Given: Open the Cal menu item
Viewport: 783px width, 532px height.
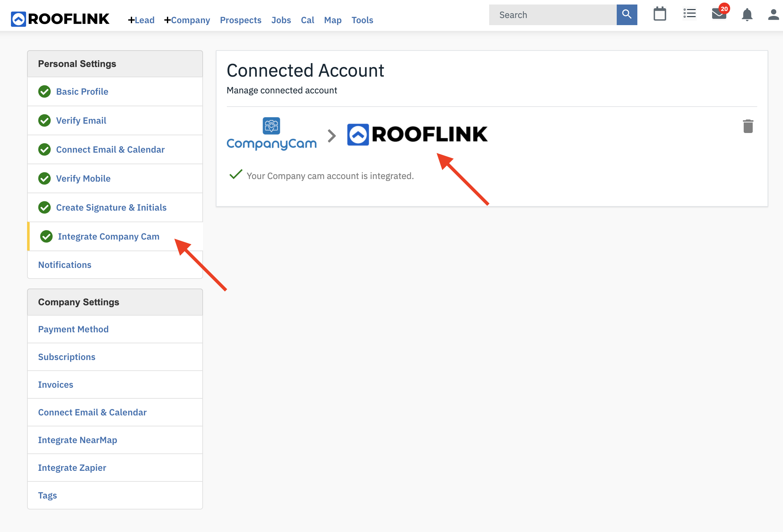Looking at the screenshot, I should click(x=307, y=20).
